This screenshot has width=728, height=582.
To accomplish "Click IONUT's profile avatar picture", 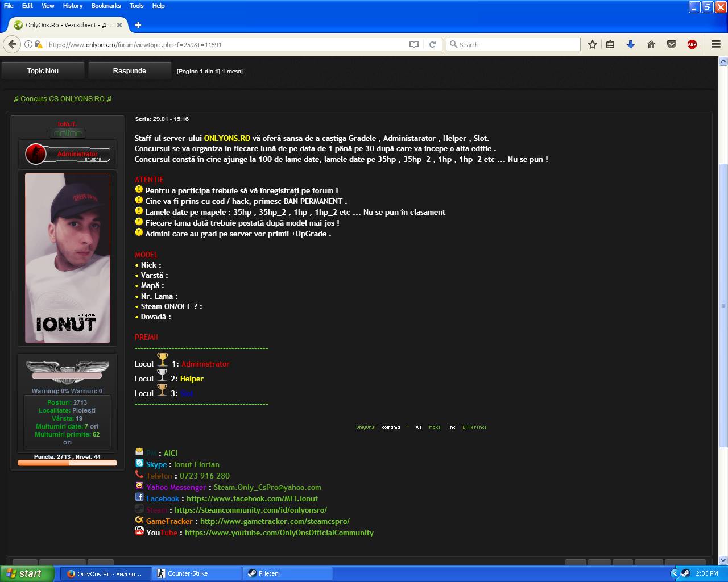I will coord(67,258).
